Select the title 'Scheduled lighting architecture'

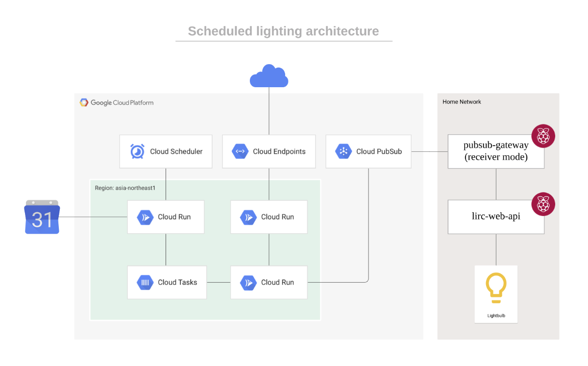[284, 31]
